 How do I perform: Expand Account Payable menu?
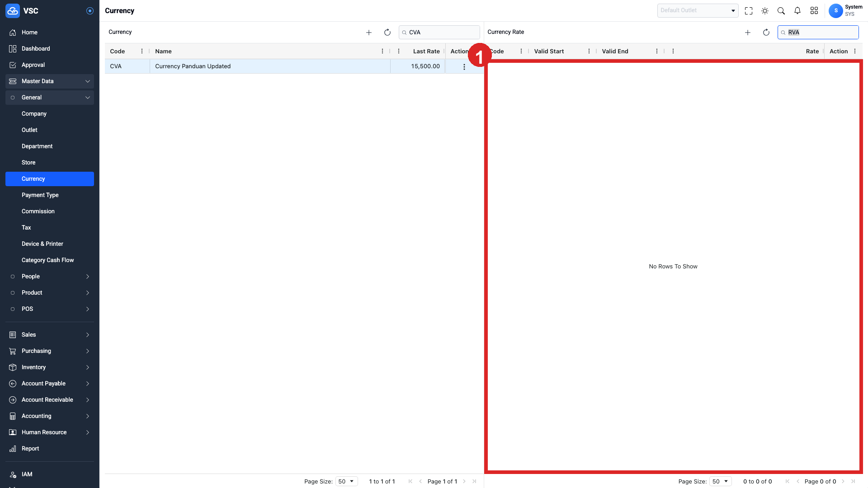coord(50,384)
